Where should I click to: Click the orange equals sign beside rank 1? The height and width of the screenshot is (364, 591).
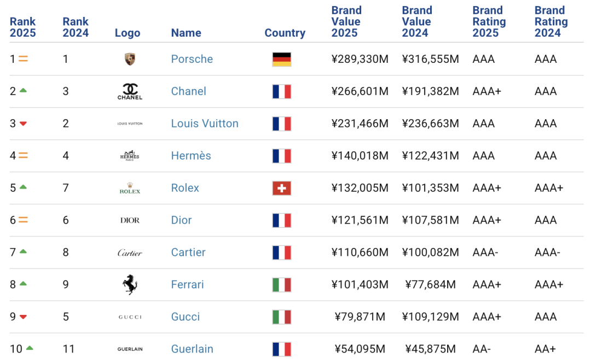click(x=23, y=58)
